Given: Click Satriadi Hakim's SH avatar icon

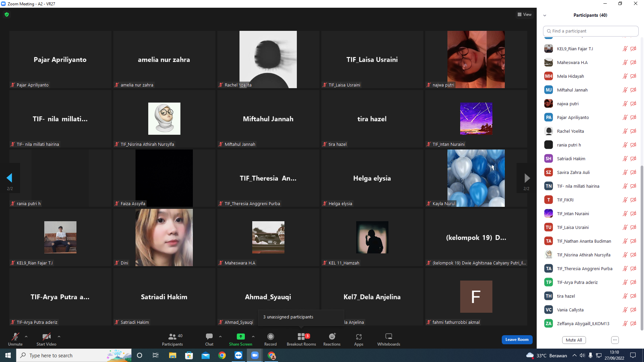Looking at the screenshot, I should [548, 159].
